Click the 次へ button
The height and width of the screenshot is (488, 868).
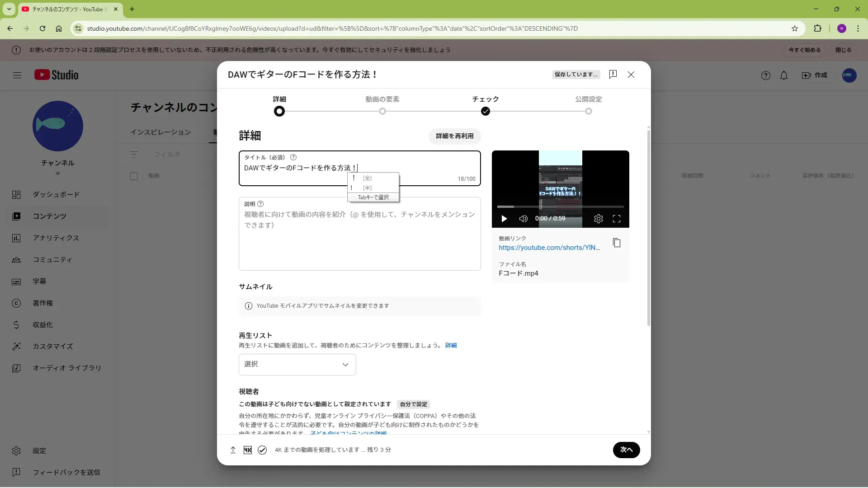point(626,450)
